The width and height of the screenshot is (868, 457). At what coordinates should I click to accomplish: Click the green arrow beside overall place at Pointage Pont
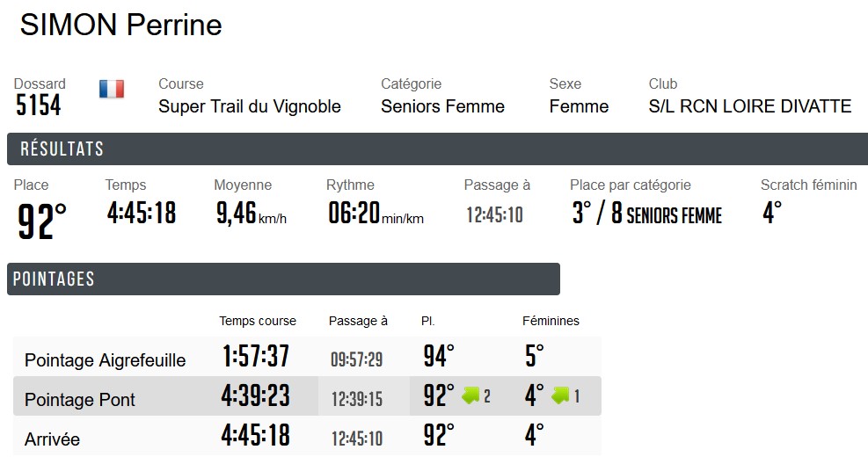tap(470, 395)
